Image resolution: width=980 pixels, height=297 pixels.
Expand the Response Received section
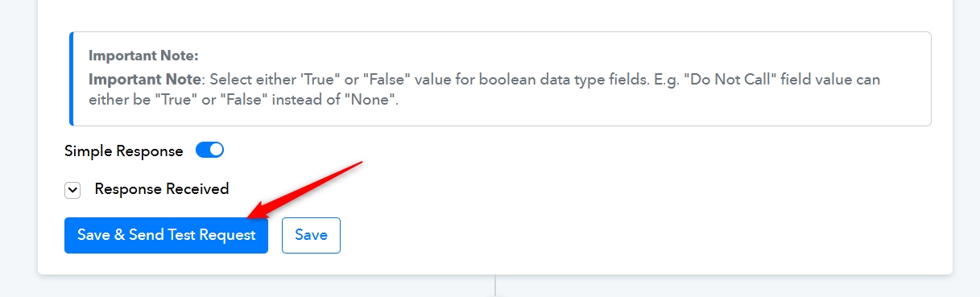click(73, 190)
